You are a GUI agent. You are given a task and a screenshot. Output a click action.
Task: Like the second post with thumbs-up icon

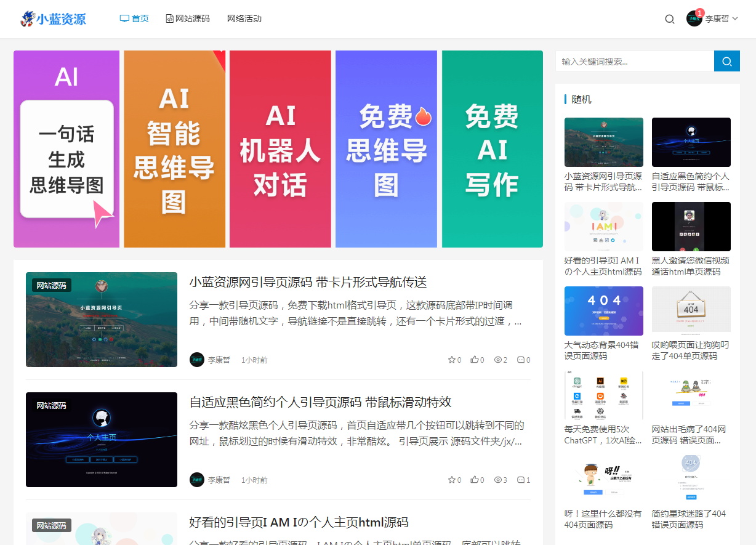coord(475,480)
